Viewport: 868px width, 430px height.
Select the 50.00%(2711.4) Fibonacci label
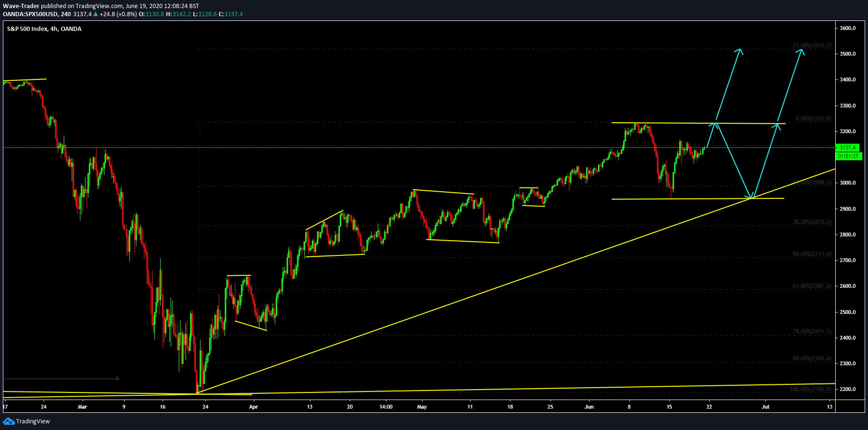coord(812,254)
